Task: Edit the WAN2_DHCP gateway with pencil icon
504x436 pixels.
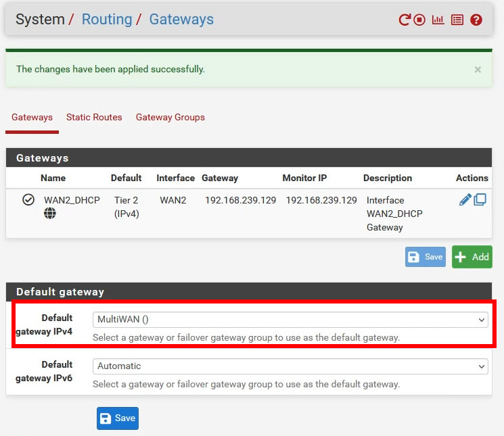Action: pos(465,199)
